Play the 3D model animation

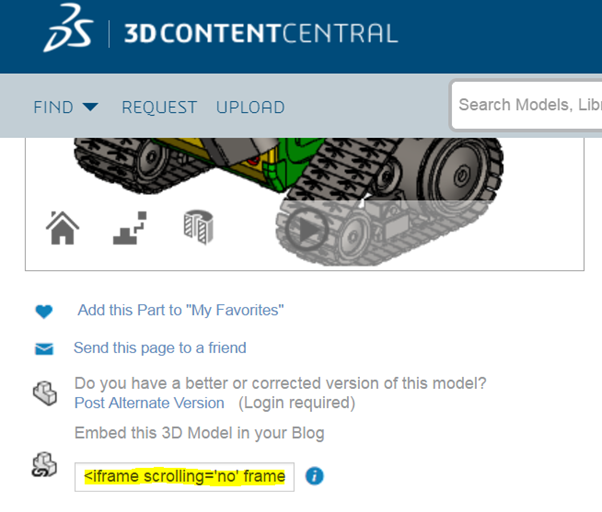tap(306, 230)
